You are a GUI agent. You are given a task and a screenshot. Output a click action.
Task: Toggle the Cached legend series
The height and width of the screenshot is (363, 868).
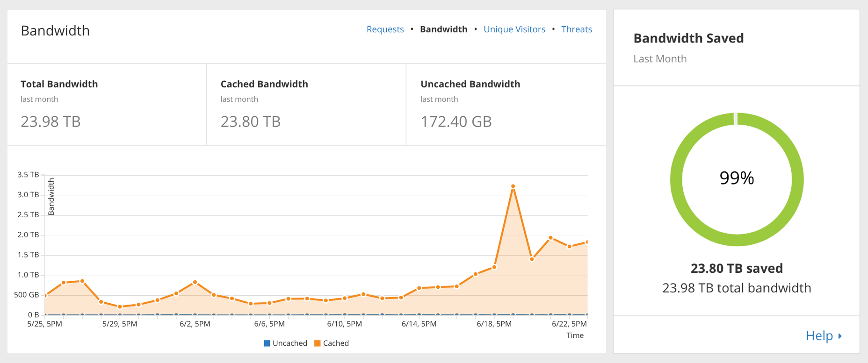click(335, 343)
